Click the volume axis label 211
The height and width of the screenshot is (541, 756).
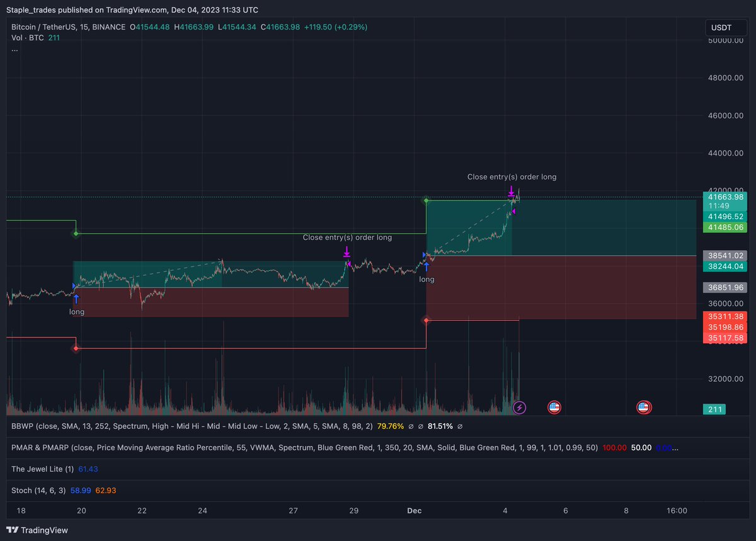[714, 409]
